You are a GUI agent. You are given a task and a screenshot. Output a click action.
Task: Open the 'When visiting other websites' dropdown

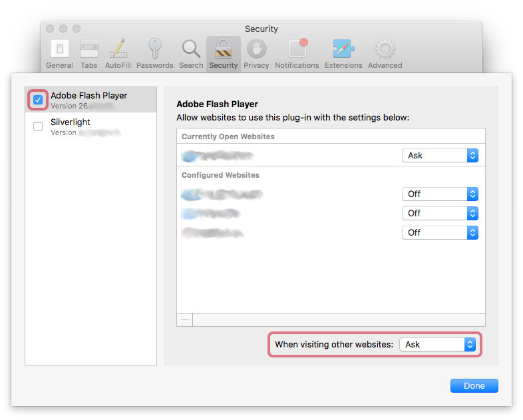(437, 344)
